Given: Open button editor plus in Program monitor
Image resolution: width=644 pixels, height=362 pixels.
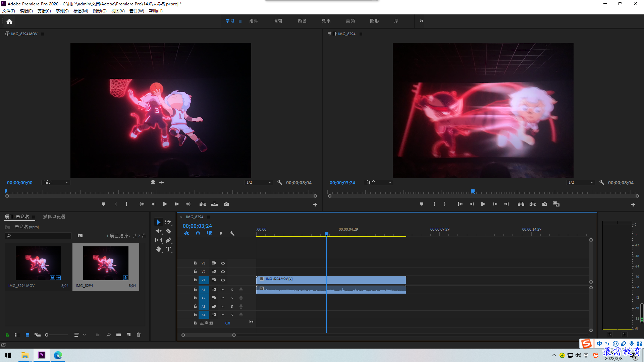Looking at the screenshot, I should (633, 204).
